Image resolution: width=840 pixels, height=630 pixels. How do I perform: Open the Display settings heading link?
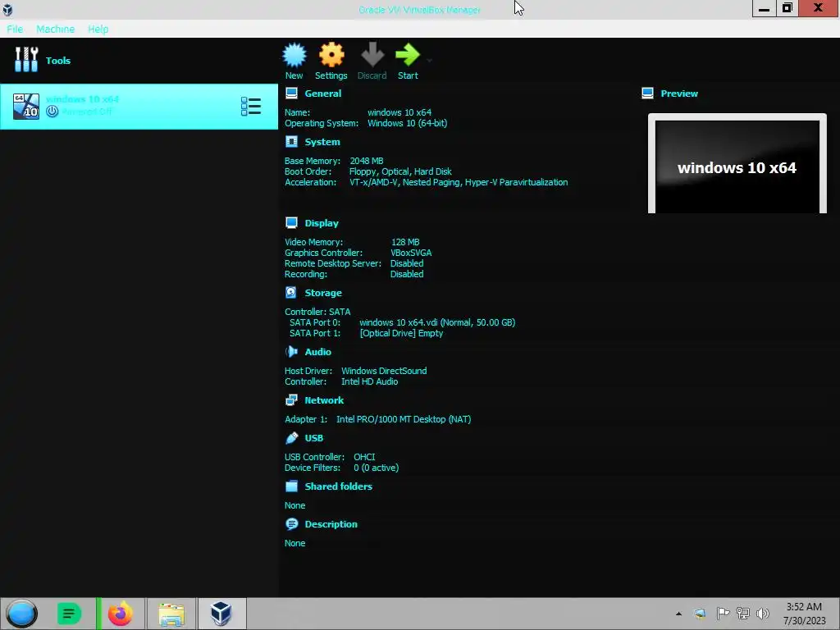[322, 223]
